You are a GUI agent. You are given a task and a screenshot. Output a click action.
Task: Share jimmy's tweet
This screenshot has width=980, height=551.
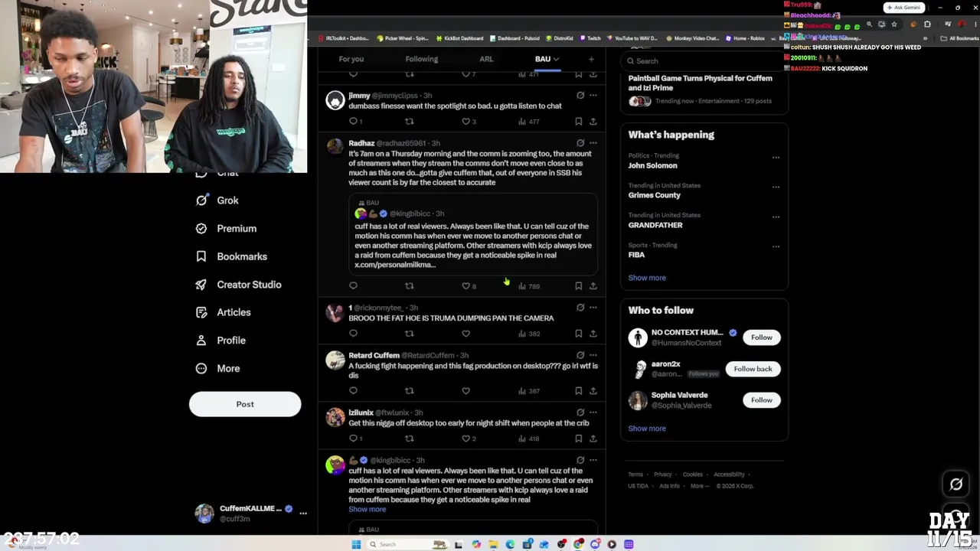(x=593, y=121)
